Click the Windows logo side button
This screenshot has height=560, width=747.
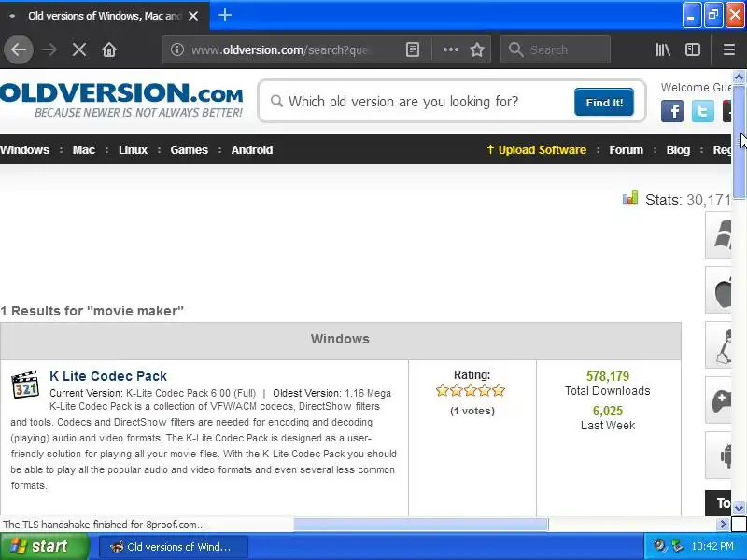718,235
